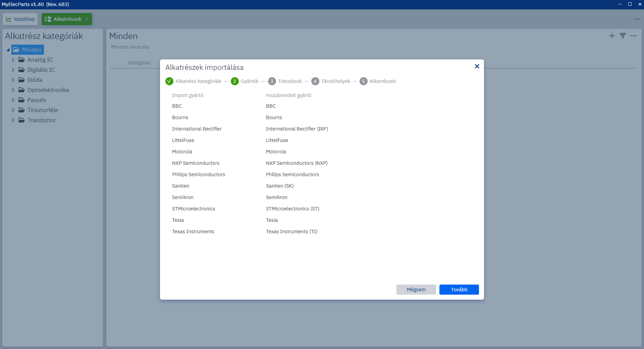Maximize the MyElecParts window
The width and height of the screenshot is (644, 349).
(x=630, y=4)
